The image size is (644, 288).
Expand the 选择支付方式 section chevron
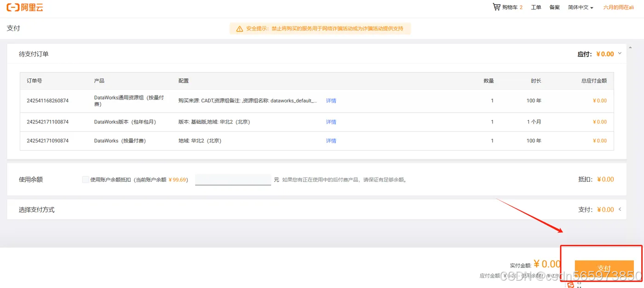click(620, 209)
